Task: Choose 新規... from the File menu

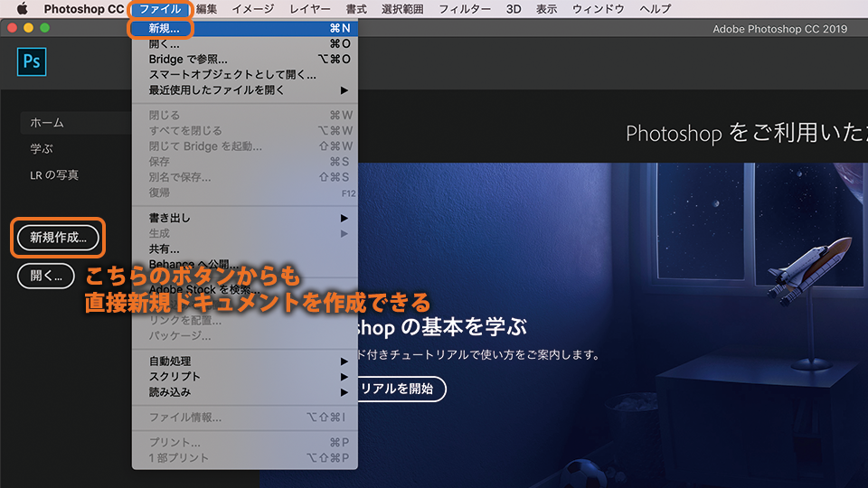Action: click(x=245, y=28)
